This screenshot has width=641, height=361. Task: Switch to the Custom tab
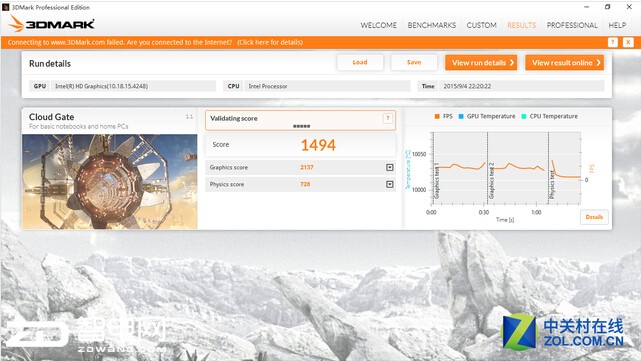point(482,25)
